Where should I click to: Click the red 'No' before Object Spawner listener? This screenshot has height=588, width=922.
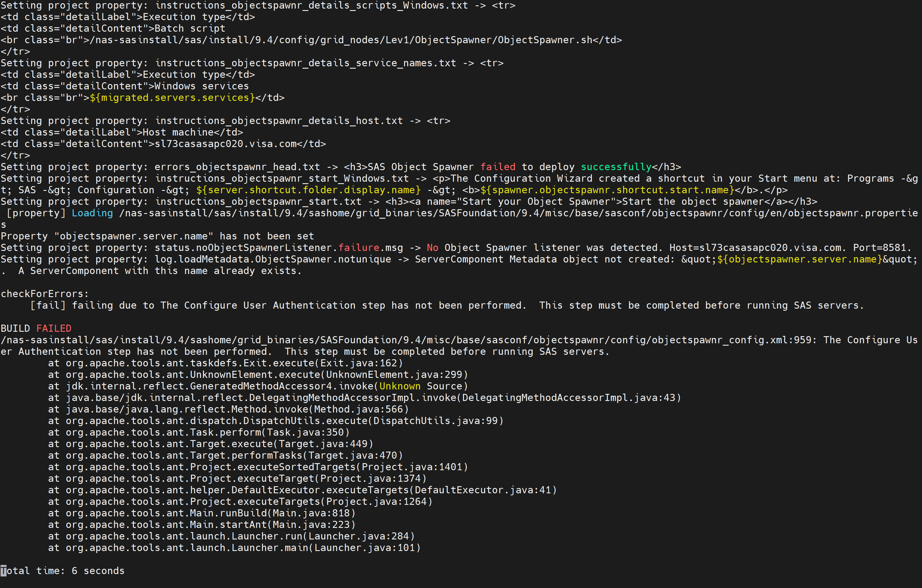click(432, 248)
